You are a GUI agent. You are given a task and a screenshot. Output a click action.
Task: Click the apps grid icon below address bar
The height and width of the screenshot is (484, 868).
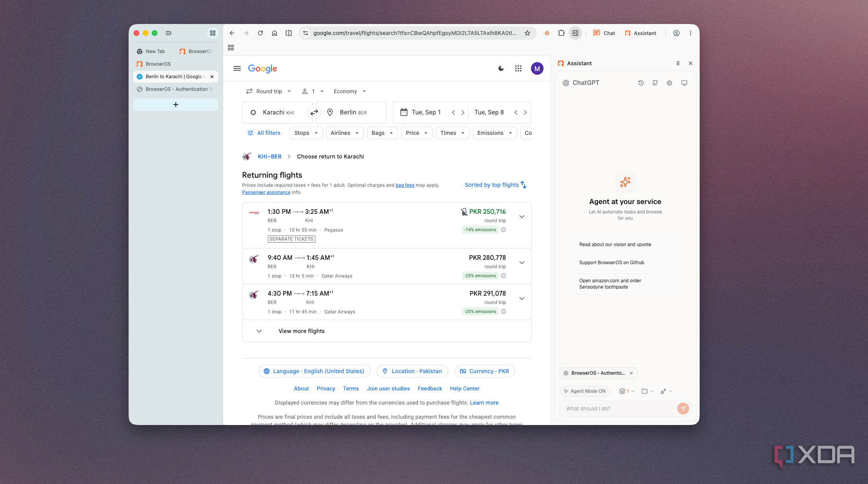tap(231, 48)
